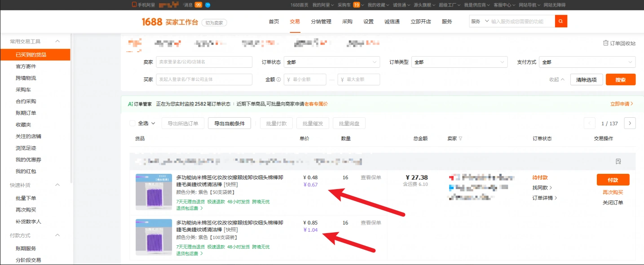This screenshot has height=265, width=644.
Task: Click the orange 搜索 button
Action: pos(621,79)
